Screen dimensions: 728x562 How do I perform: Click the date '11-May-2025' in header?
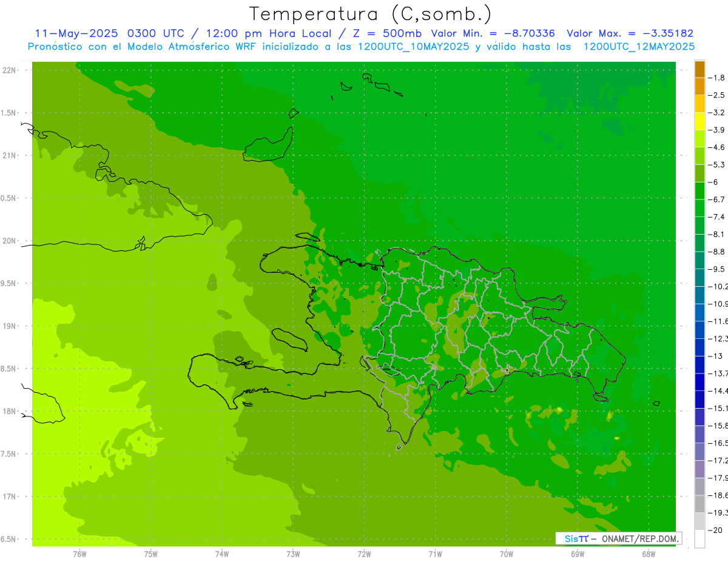point(77,33)
